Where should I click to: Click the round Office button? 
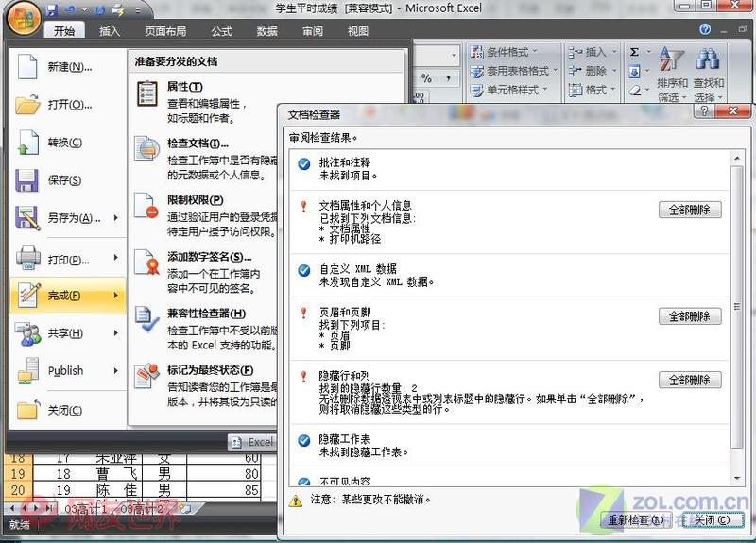[23, 18]
